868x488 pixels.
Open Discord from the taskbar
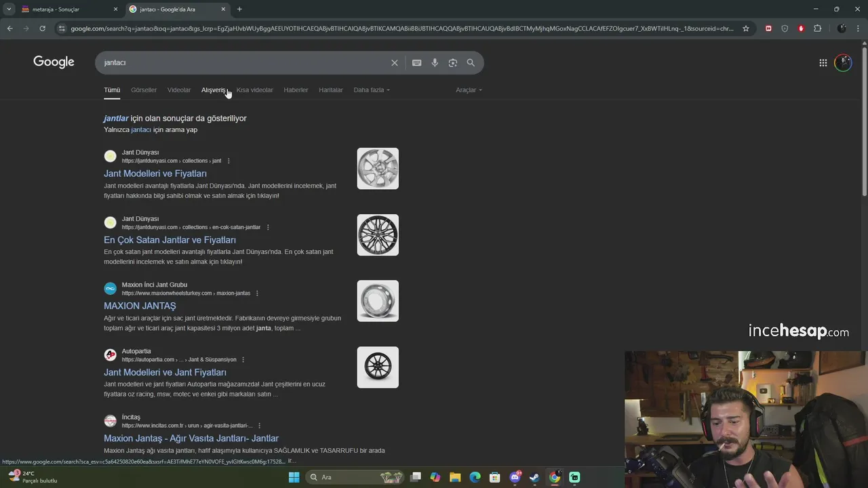pyautogui.click(x=515, y=477)
